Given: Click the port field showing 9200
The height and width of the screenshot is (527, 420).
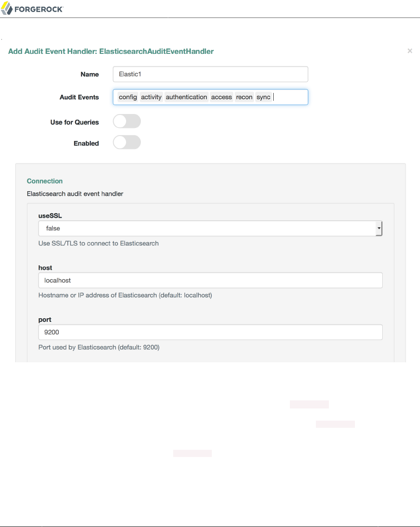Looking at the screenshot, I should [210, 332].
